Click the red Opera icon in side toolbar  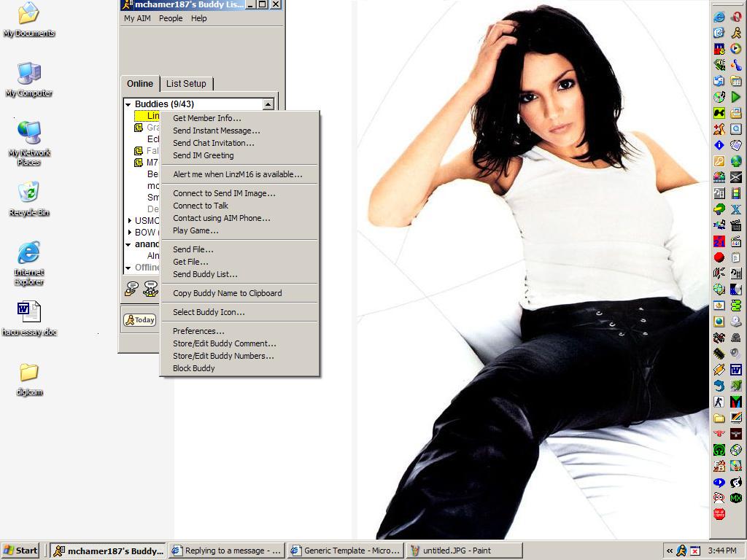point(736,17)
